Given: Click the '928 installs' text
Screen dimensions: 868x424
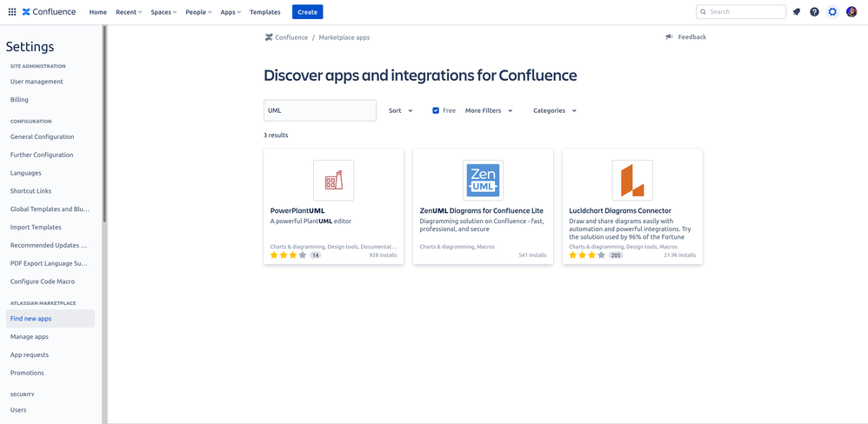Looking at the screenshot, I should click(x=383, y=255).
